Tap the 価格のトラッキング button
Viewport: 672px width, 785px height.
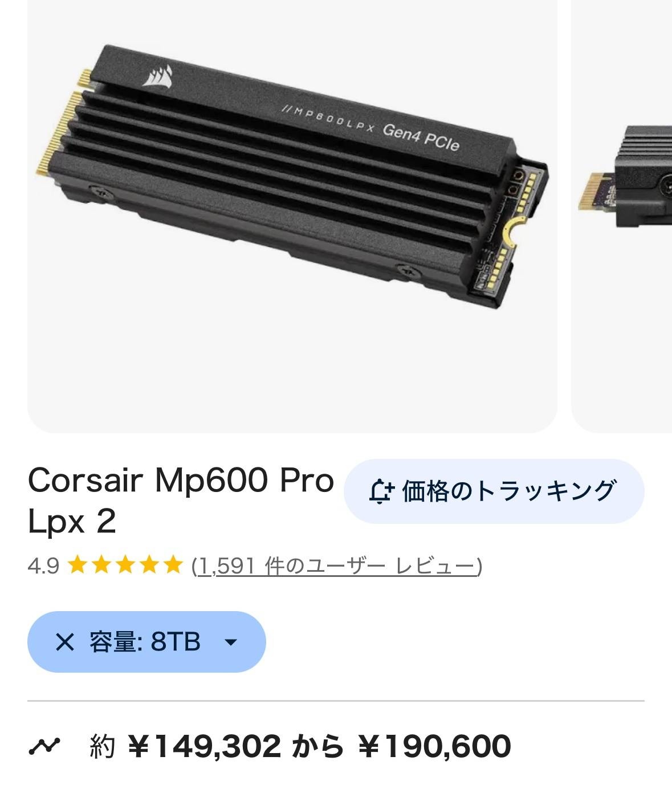494,491
